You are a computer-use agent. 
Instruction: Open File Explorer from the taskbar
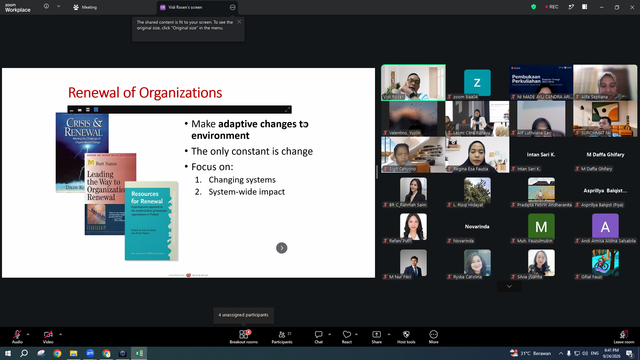click(73, 353)
